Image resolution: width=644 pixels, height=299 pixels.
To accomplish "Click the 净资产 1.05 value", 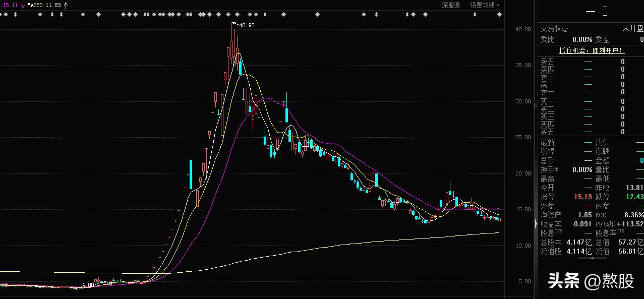I will (585, 215).
